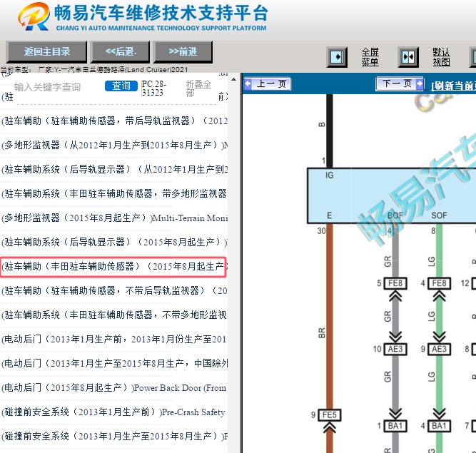Go forward with >>前进 button
The width and height of the screenshot is (476, 453).
183,52
